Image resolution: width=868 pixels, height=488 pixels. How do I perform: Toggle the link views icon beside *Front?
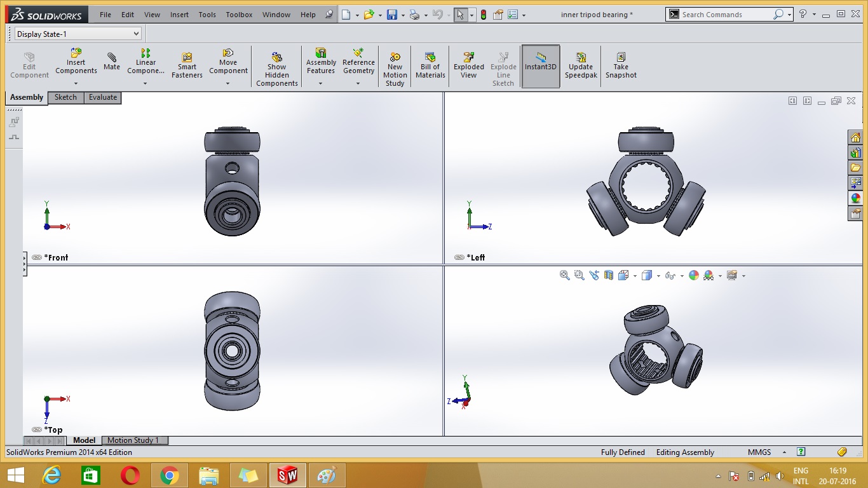click(36, 257)
